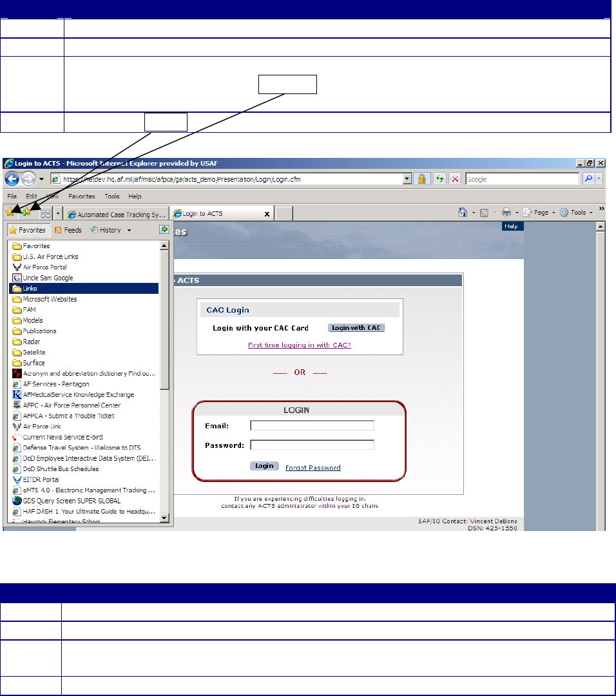Open the History sort dropdown arrow
The height and width of the screenshot is (696, 616).
pyautogui.click(x=129, y=230)
